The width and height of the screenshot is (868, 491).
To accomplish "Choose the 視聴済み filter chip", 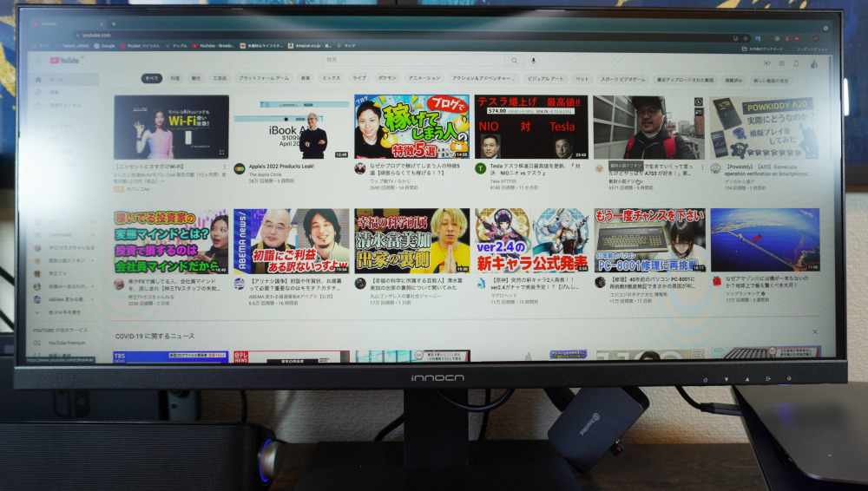I will pyautogui.click(x=733, y=80).
